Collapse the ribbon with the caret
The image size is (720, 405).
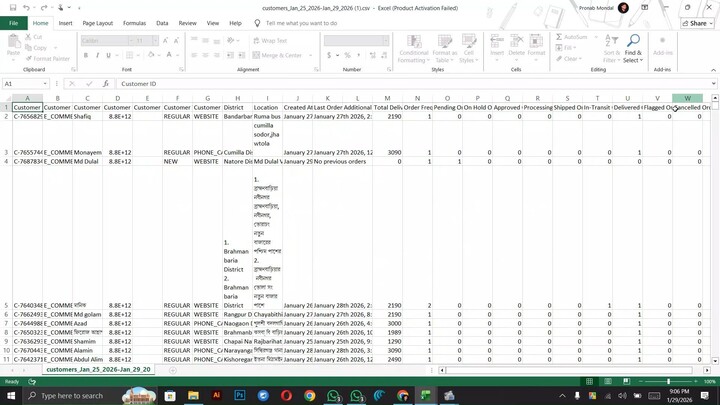coord(713,70)
